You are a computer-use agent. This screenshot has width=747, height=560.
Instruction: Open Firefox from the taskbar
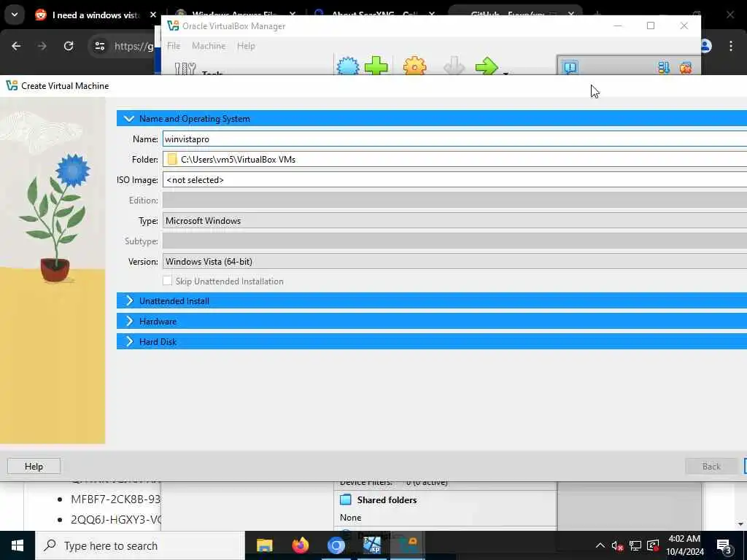click(x=300, y=545)
